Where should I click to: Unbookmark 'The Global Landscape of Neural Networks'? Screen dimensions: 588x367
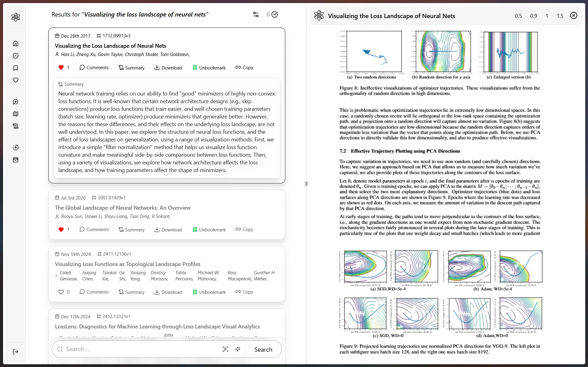coord(209,230)
